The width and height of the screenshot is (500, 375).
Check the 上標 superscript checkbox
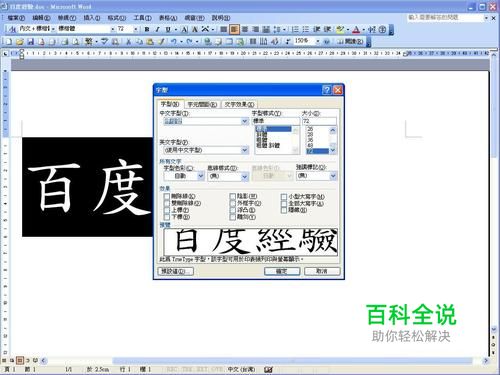pyautogui.click(x=167, y=210)
